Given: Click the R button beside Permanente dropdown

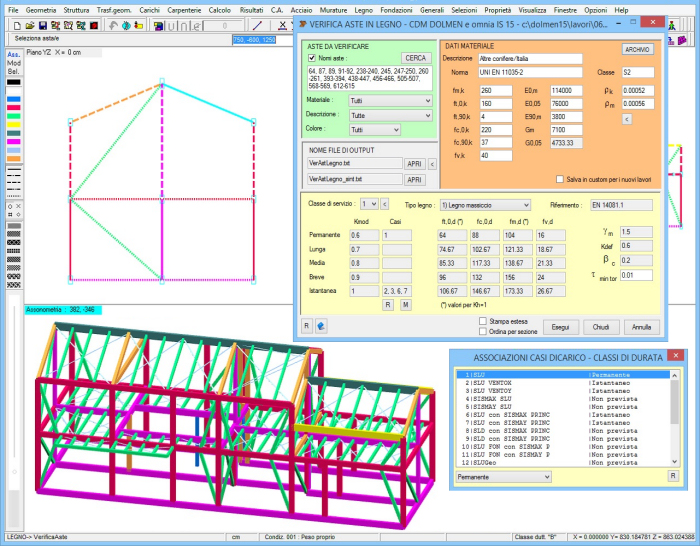Looking at the screenshot, I should (673, 477).
